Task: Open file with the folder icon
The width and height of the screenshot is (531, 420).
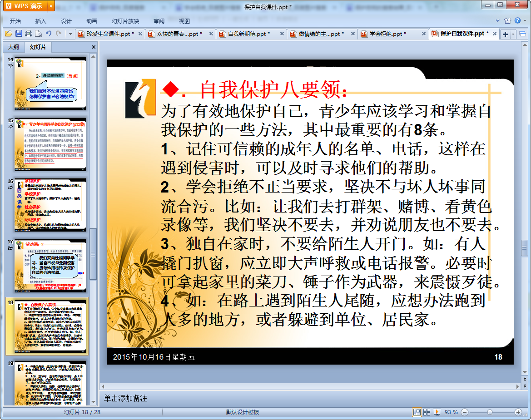Action: tap(9, 34)
